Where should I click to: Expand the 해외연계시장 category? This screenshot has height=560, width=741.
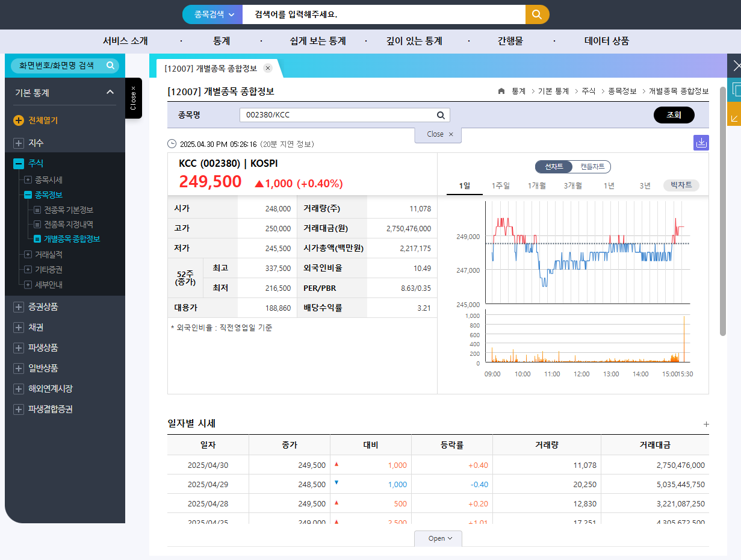coord(19,389)
